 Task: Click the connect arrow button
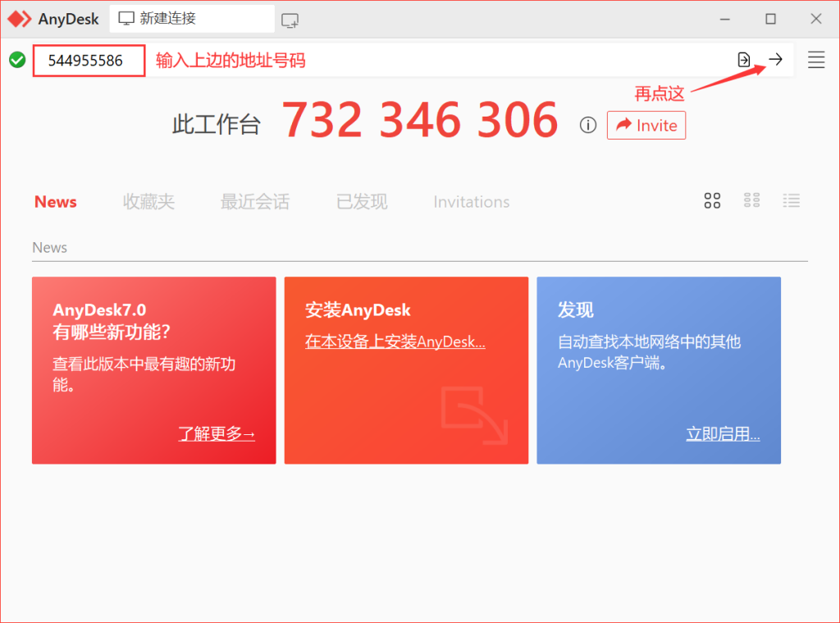point(775,60)
